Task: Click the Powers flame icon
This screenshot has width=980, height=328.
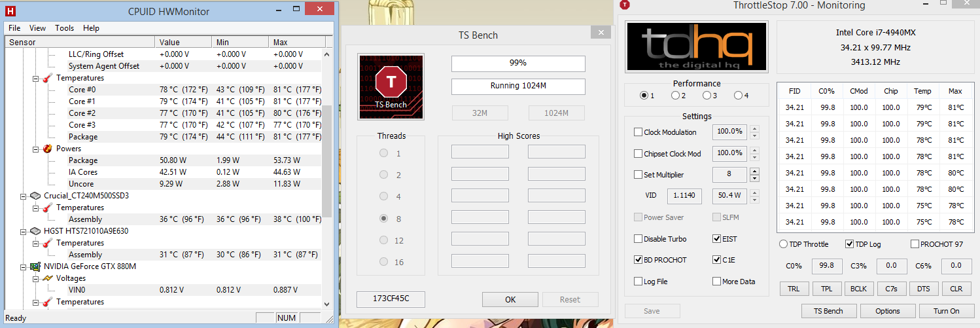Action: [48, 149]
